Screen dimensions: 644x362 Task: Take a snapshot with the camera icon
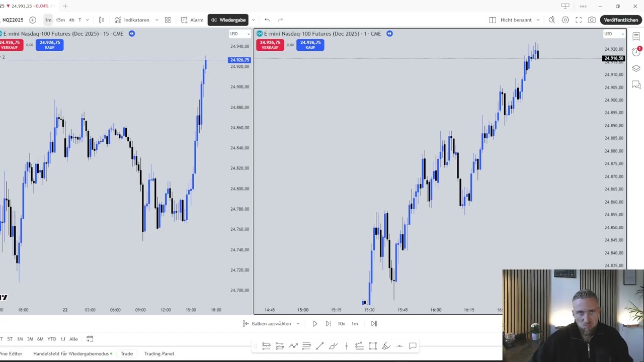pyautogui.click(x=592, y=20)
